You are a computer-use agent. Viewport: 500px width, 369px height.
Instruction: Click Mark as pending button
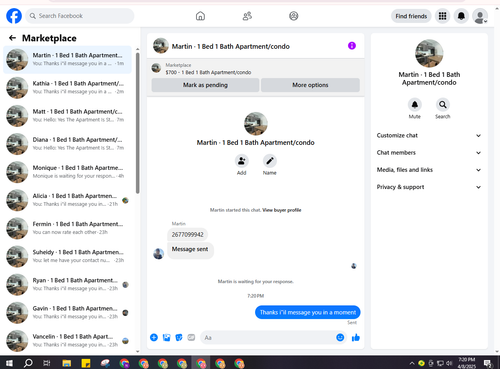click(205, 85)
